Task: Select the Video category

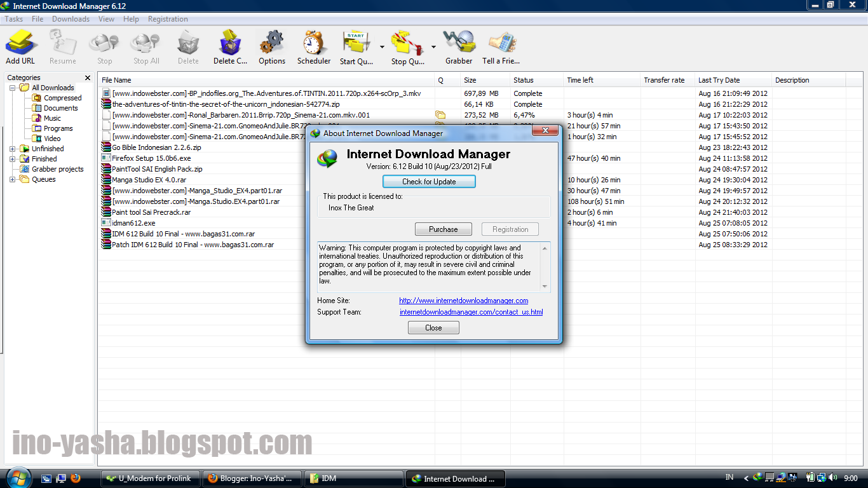Action: [53, 139]
